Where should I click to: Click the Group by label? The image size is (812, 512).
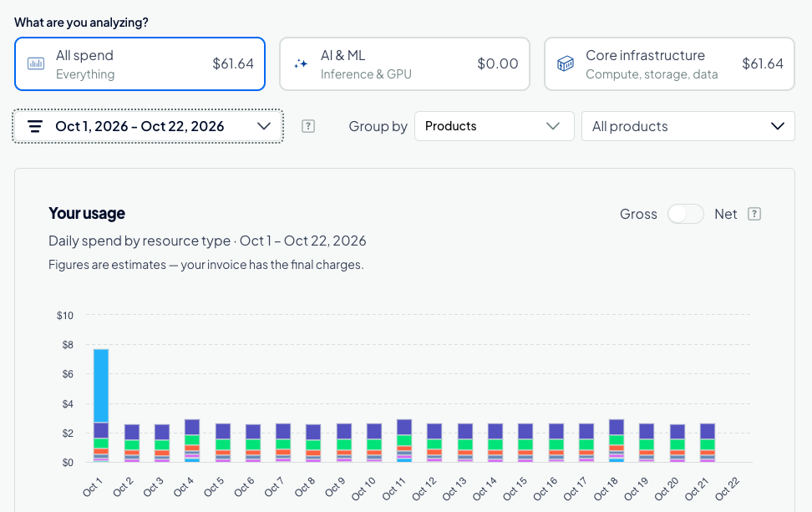coord(378,126)
